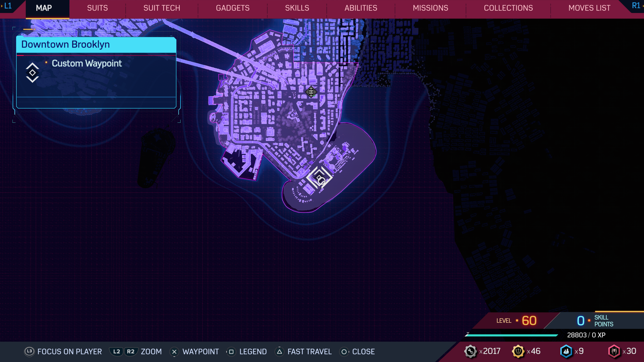Open the Collections tab
644x362 pixels.
coord(508,8)
